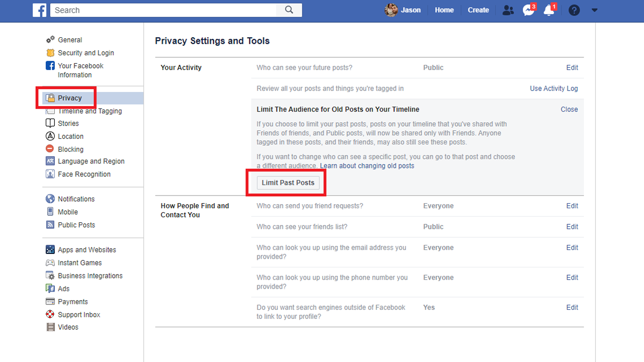Click the future posts Public value
644x362 pixels.
(433, 67)
